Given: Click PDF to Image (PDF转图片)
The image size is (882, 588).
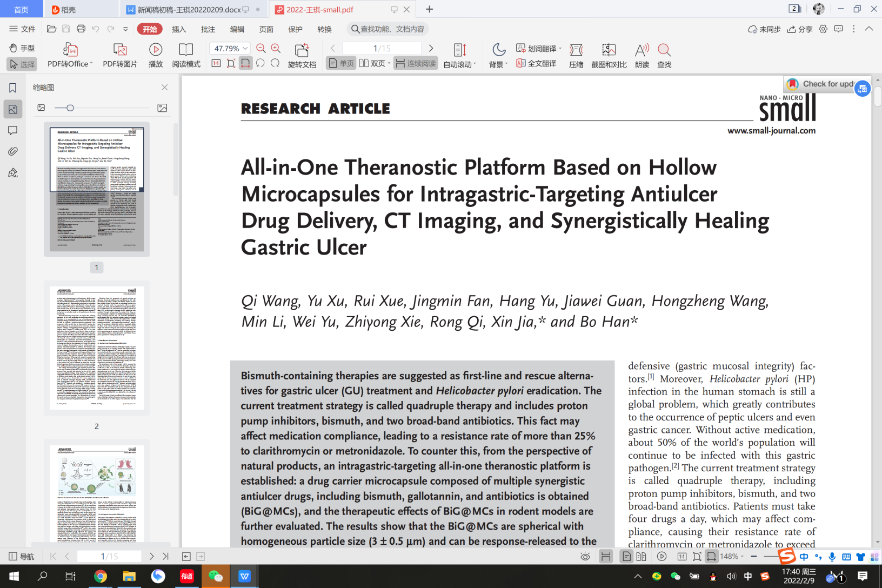Looking at the screenshot, I should (x=120, y=56).
